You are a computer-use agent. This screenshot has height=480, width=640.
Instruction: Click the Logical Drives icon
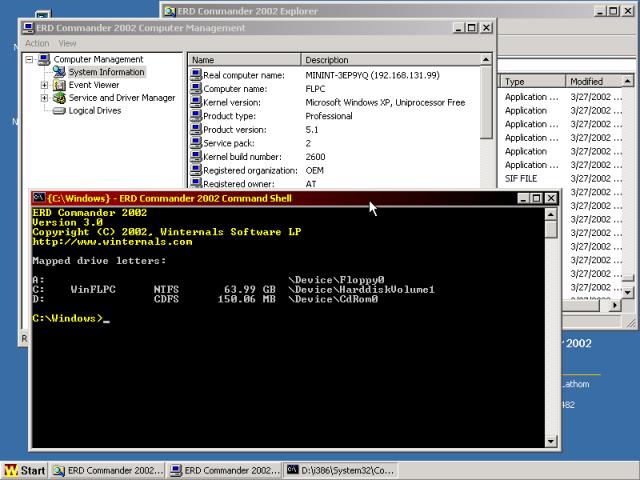[x=59, y=111]
